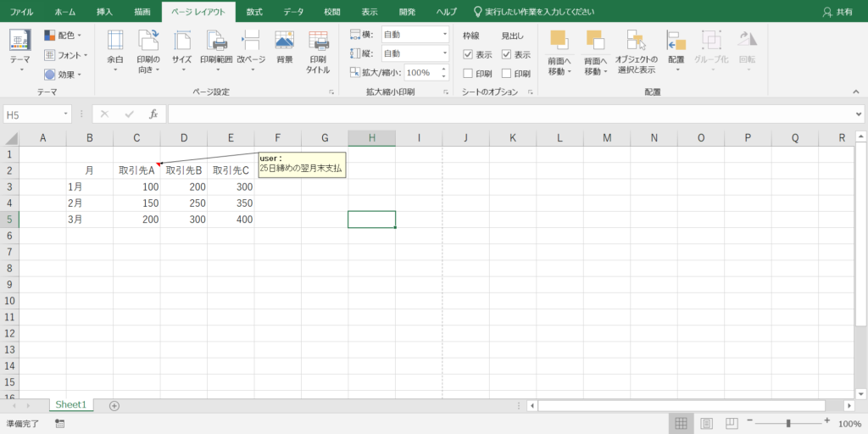The width and height of the screenshot is (868, 434).
Task: Switch to the 数式 tab
Action: 254,12
